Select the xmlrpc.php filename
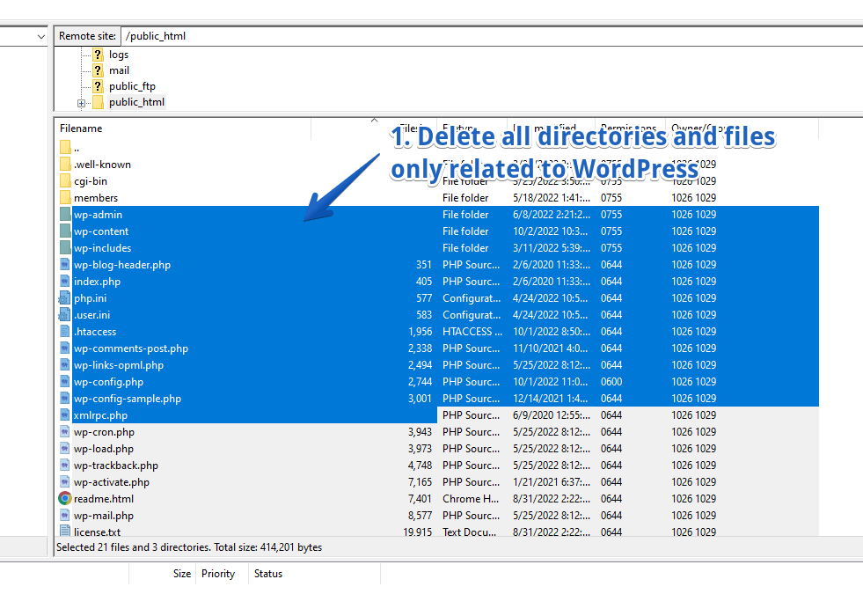 (100, 415)
